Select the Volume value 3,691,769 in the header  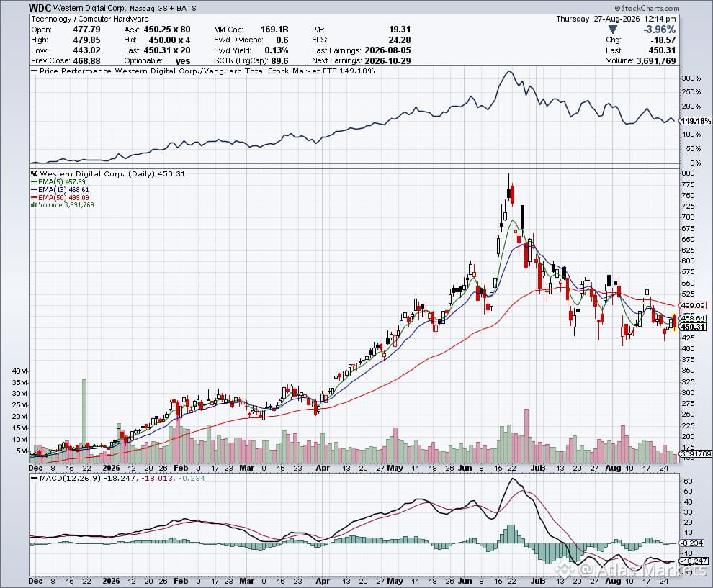coord(655,61)
